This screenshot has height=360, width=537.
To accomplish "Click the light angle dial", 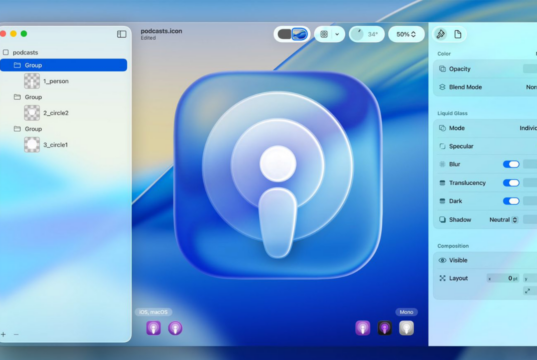I will point(358,34).
